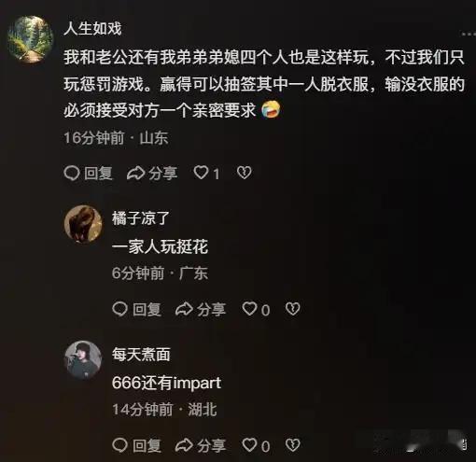
Task: Open 人生如戏 profile avatar
Action: click(30, 39)
